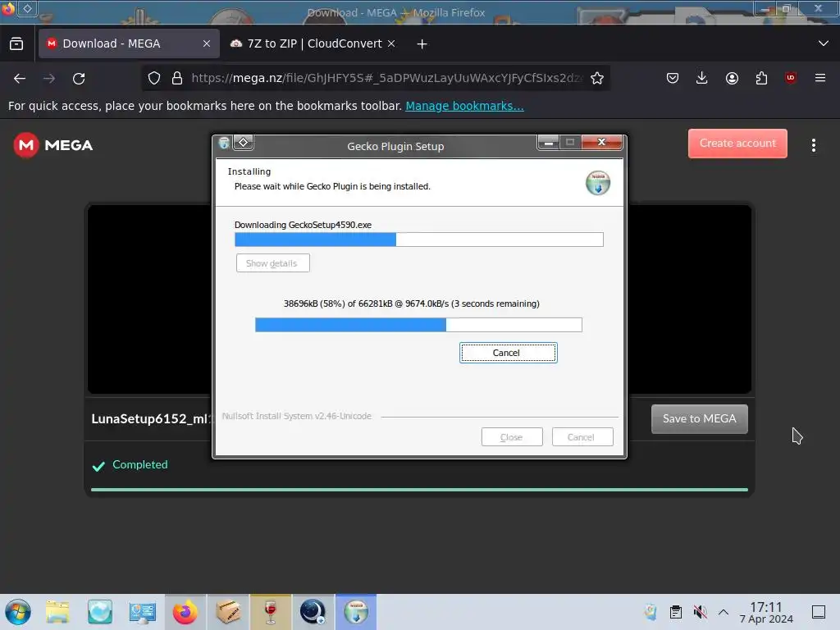Open a new tab with plus
Viewport: 840px width, 630px height.
422,44
